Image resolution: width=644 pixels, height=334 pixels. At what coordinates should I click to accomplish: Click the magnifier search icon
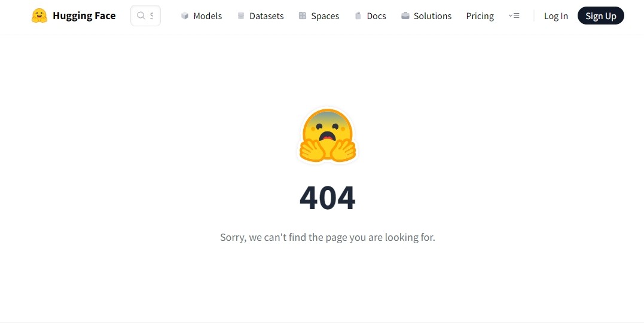click(x=141, y=16)
